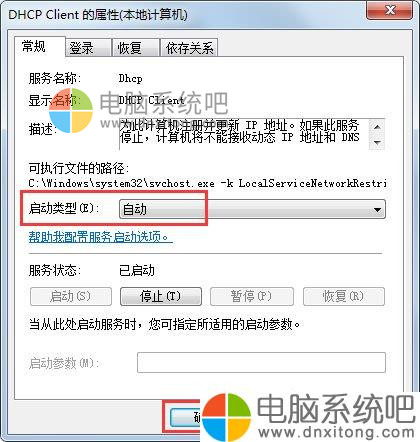
Task: Click the 暂停(P) button
Action: 252,296
